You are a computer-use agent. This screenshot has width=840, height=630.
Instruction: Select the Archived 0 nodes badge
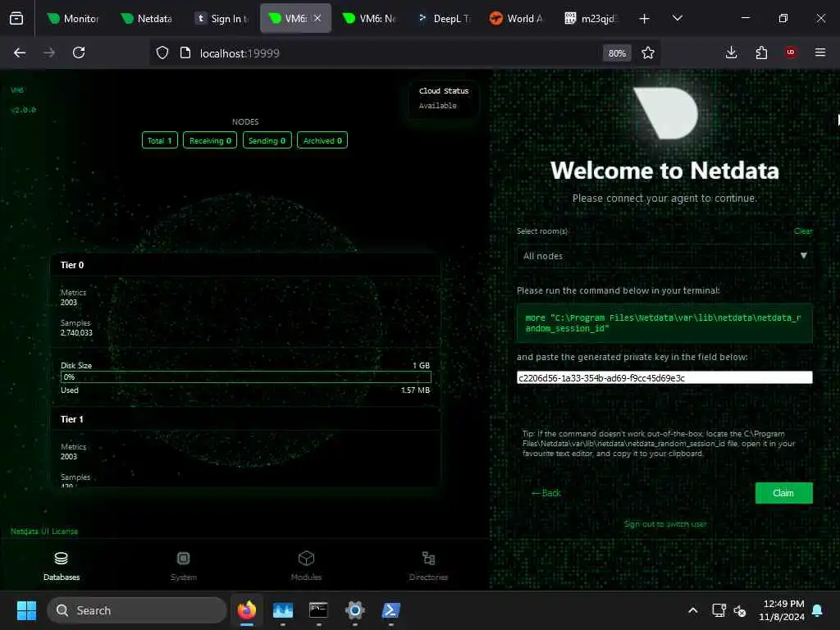pos(322,140)
